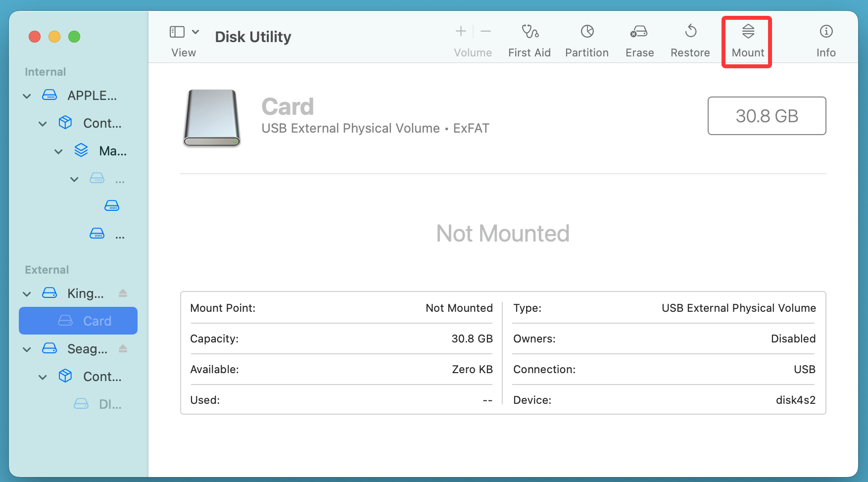Eject the Kingston external drive
Viewport: 868px width, 482px height.
coord(123,293)
